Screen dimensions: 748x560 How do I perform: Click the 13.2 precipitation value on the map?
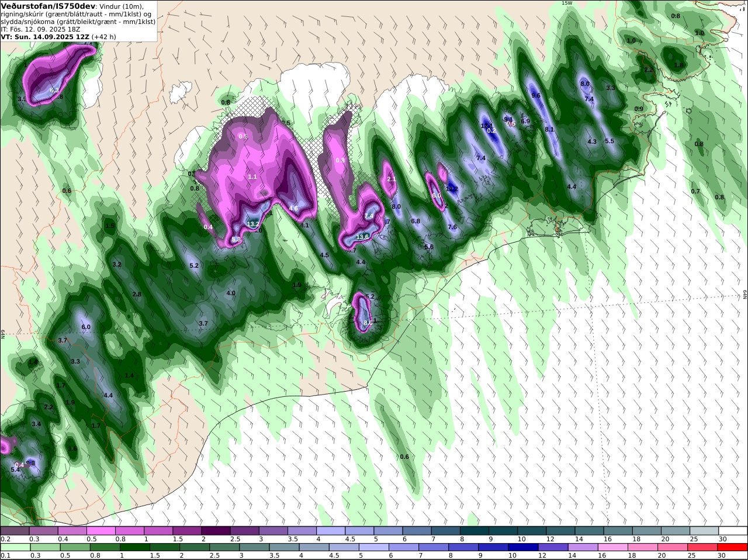pos(253,224)
